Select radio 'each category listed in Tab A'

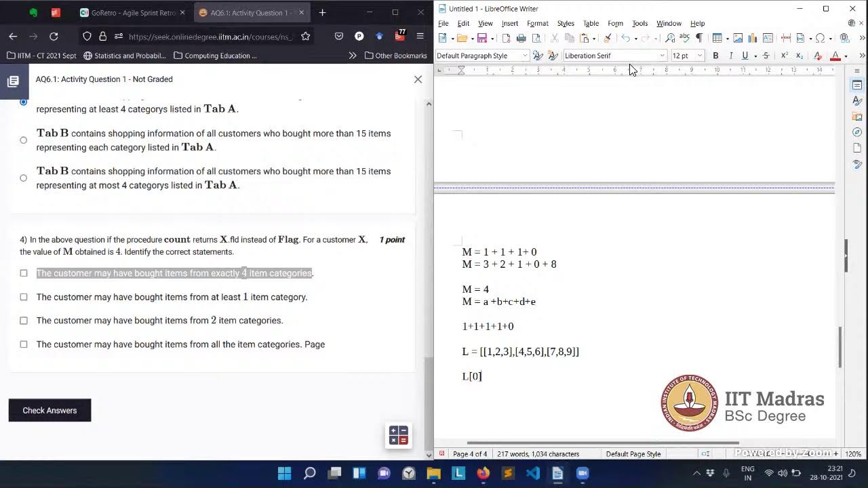pos(24,140)
